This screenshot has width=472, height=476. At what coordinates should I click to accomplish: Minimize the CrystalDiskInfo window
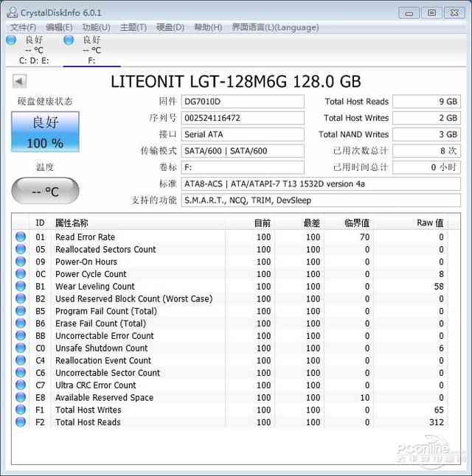409,13
